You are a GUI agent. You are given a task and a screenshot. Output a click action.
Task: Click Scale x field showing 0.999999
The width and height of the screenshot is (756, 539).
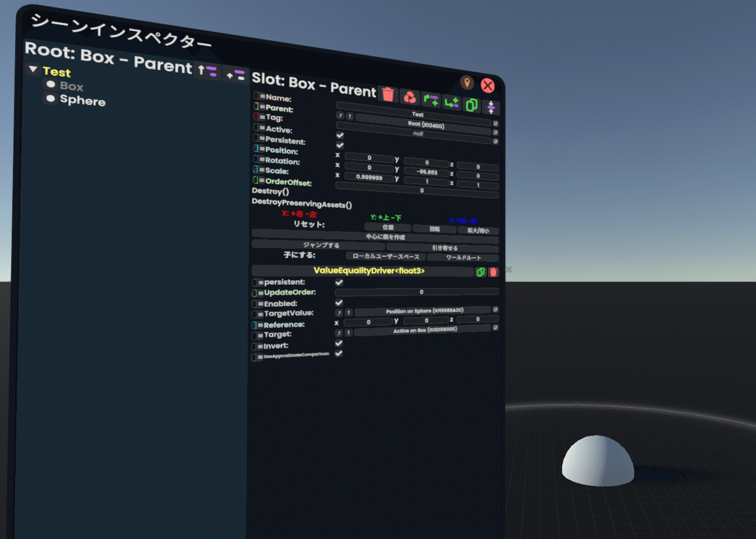pos(369,177)
